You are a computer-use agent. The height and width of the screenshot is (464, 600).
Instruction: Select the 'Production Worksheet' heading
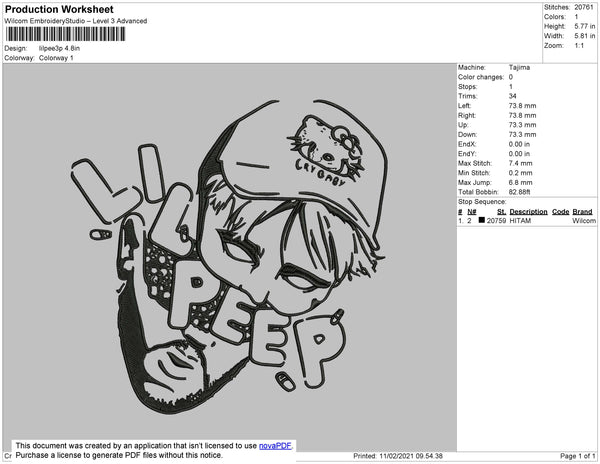coord(59,9)
